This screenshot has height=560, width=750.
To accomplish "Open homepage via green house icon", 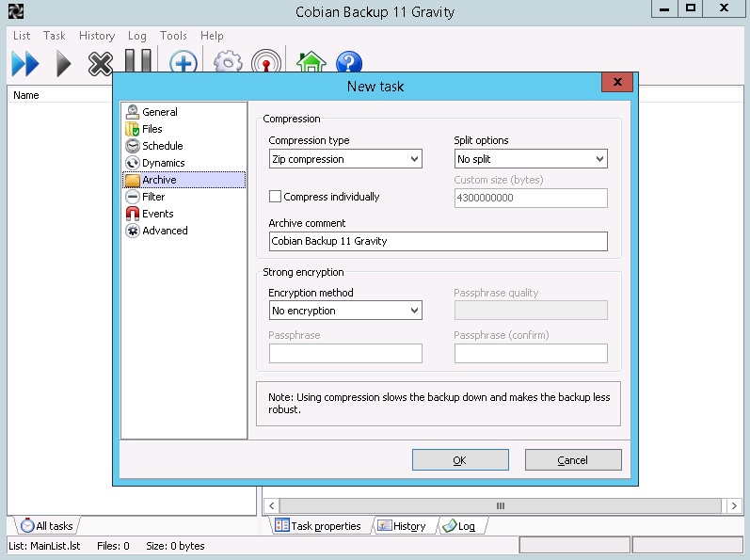I will [x=311, y=62].
